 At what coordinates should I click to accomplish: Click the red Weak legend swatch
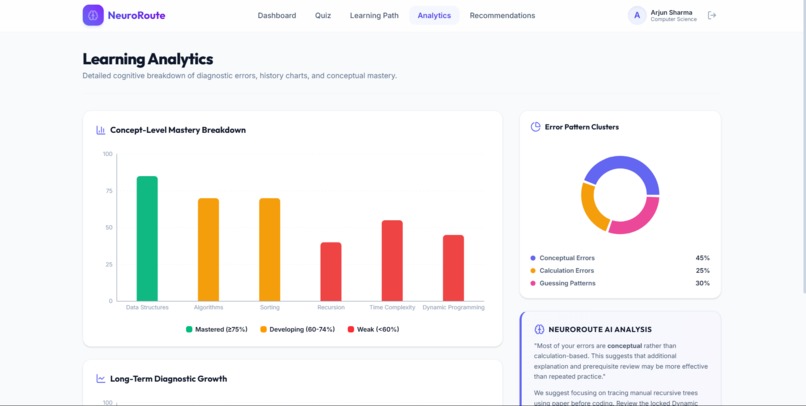pos(351,329)
